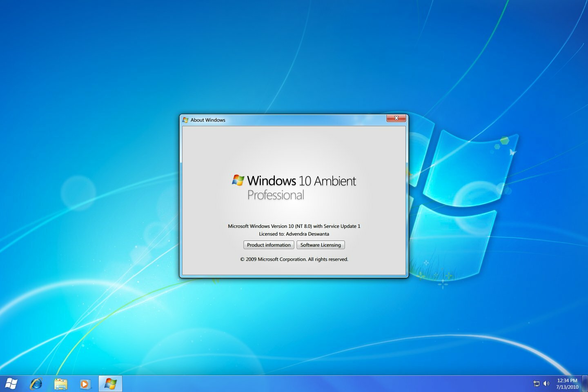Click the About Windows title bar text

[208, 120]
